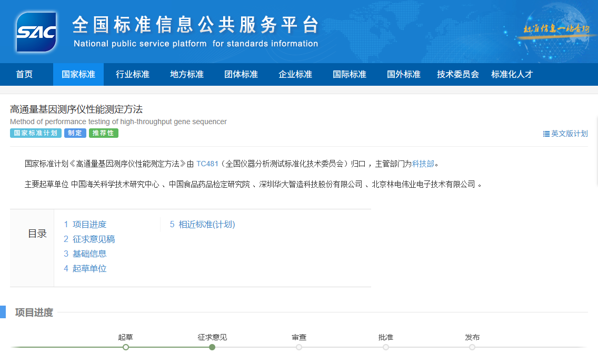Viewport: 598px width, 364px height.
Task: Open the 企业标准 navigation item
Action: pyautogui.click(x=295, y=74)
